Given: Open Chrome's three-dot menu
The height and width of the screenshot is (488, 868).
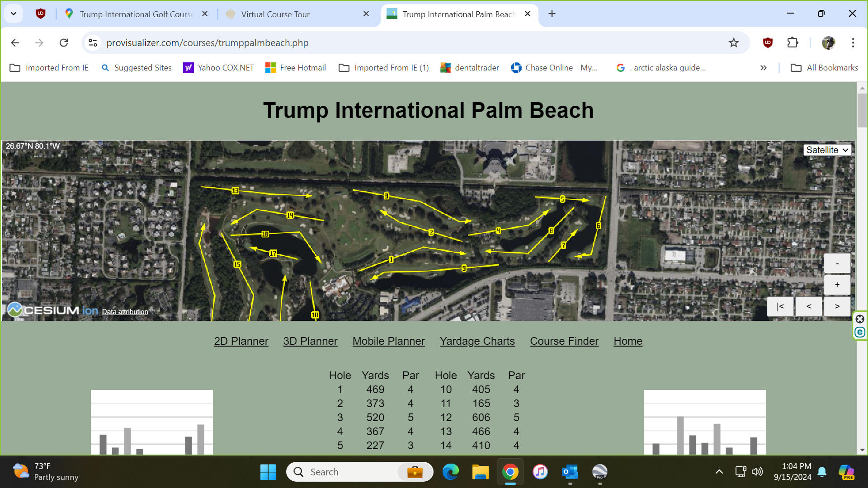Looking at the screenshot, I should [853, 42].
